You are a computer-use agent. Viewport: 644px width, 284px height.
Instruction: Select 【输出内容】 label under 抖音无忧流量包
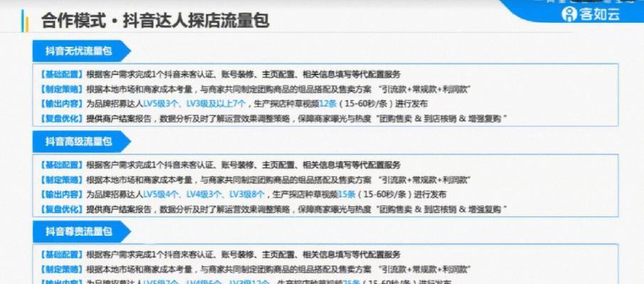pyautogui.click(x=62, y=104)
